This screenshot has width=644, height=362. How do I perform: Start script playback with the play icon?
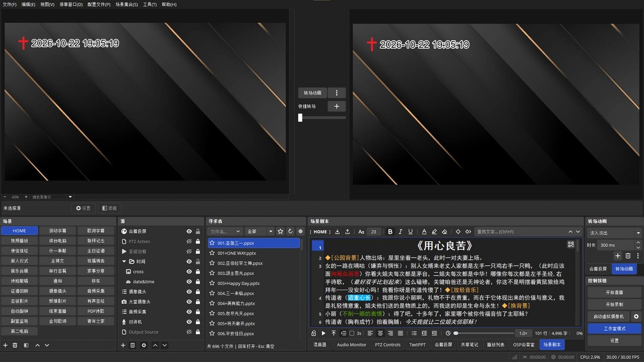click(x=324, y=333)
